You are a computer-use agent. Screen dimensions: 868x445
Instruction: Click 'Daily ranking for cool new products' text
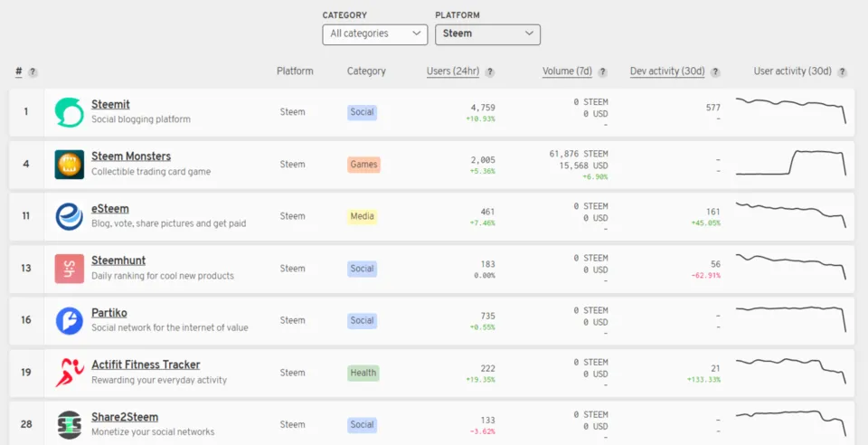[163, 276]
